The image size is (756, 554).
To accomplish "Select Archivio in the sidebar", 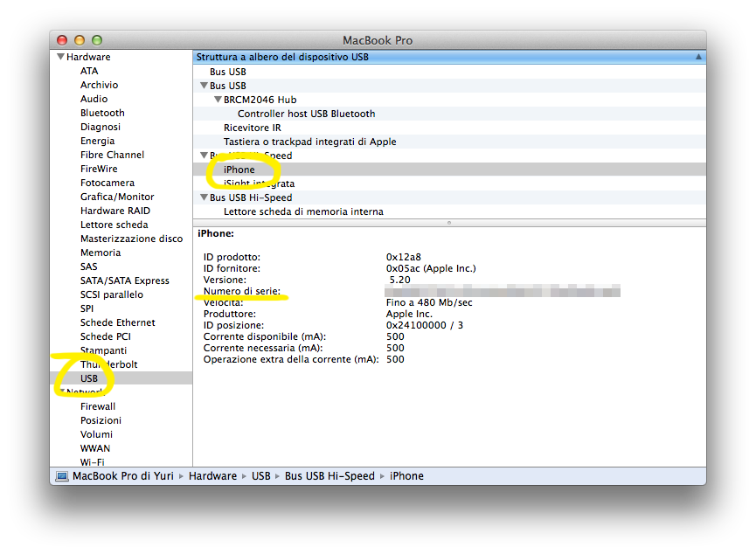I will pos(99,85).
